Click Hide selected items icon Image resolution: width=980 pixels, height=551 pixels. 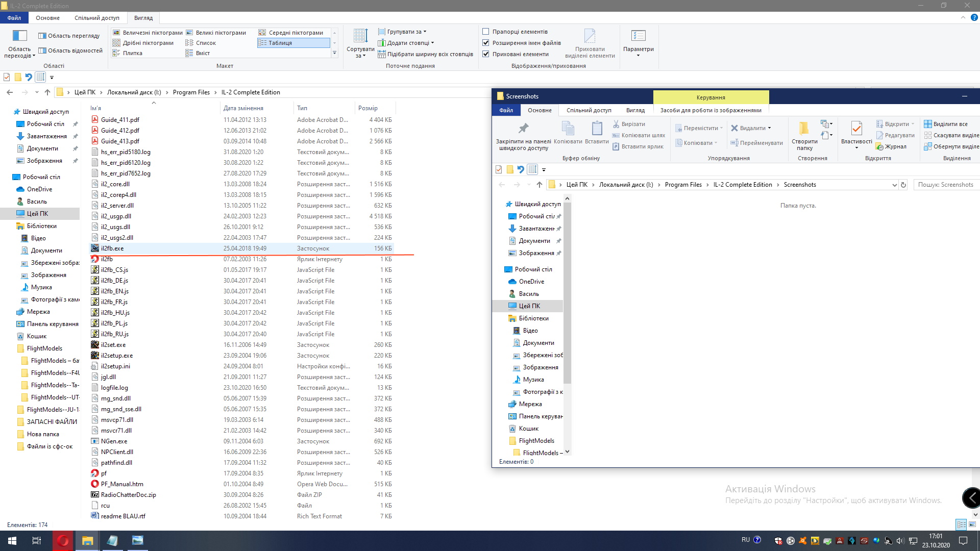590,37
